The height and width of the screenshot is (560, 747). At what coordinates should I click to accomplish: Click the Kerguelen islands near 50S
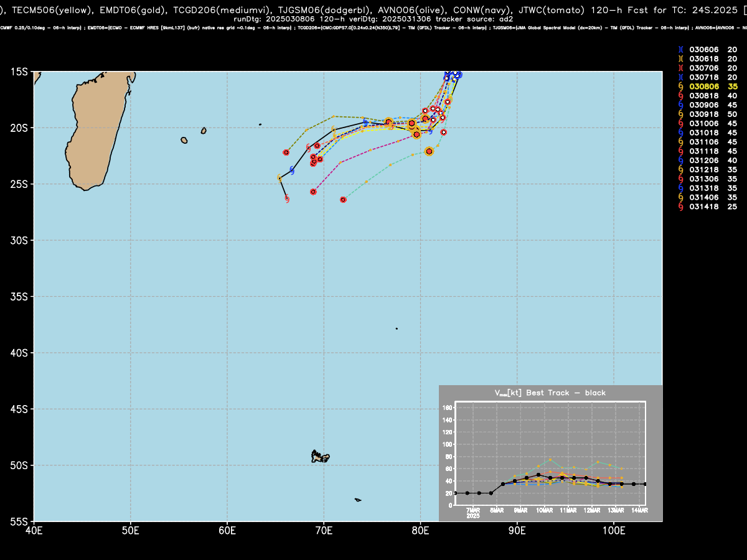coord(320,457)
